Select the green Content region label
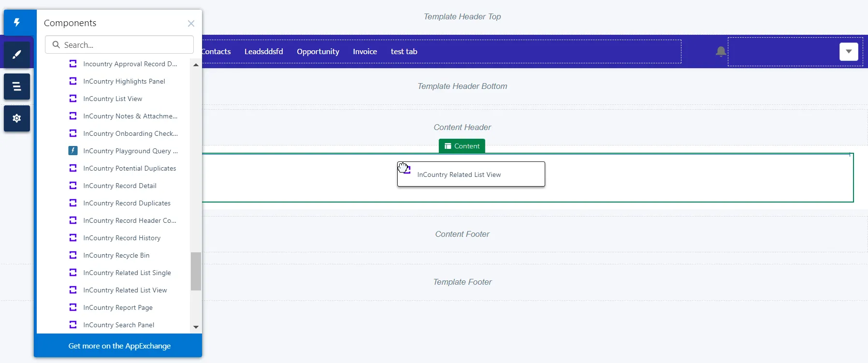This screenshot has height=363, width=868. coord(462,146)
